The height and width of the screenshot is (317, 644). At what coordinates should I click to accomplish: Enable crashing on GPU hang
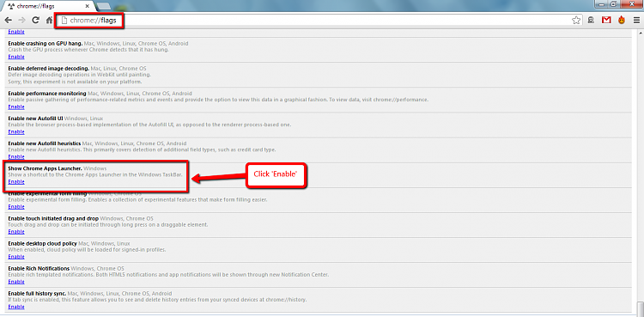tap(16, 57)
